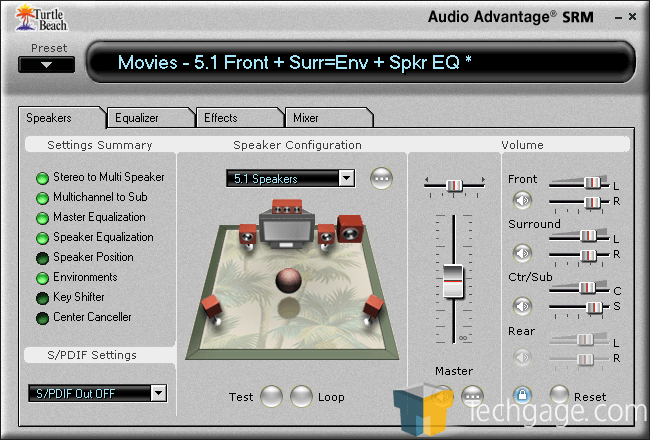This screenshot has width=650, height=440.
Task: Minimize the Audio Advantage window
Action: click(x=618, y=18)
